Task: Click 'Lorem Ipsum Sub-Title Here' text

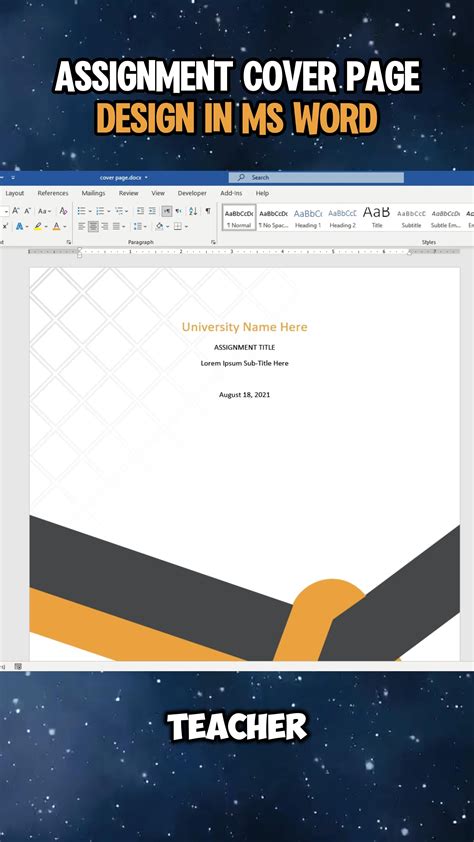Action: [245, 363]
